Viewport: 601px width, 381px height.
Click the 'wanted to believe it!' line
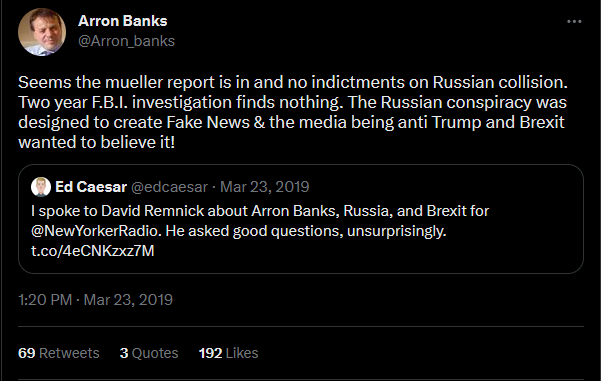(97, 142)
